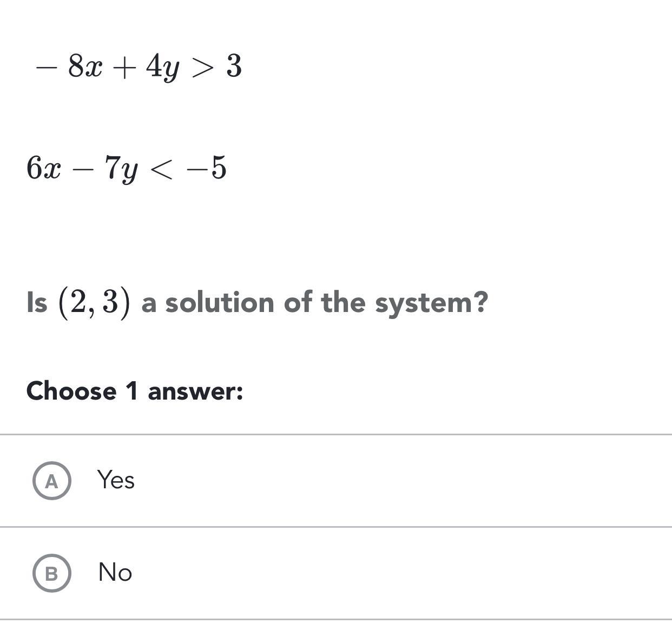Click the word 'Choose' in the heading
The height and width of the screenshot is (644, 672).
coord(71,391)
